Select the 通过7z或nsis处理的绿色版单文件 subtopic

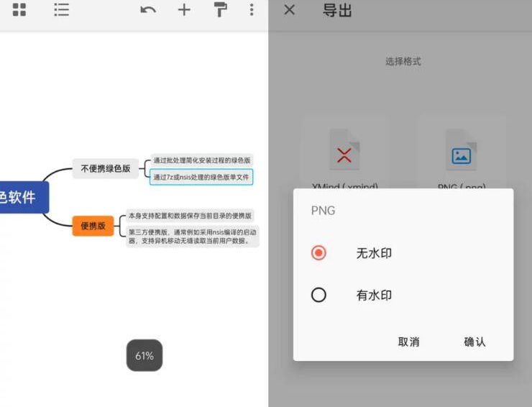pyautogui.click(x=201, y=177)
